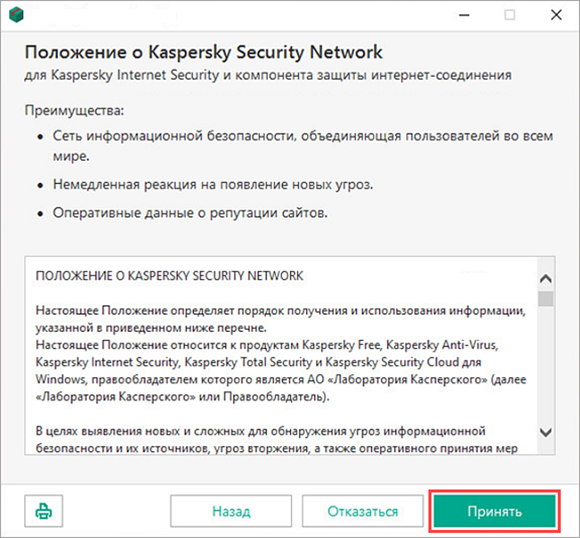This screenshot has width=580, height=538.
Task: Click the Преимущества label
Action: (74, 110)
